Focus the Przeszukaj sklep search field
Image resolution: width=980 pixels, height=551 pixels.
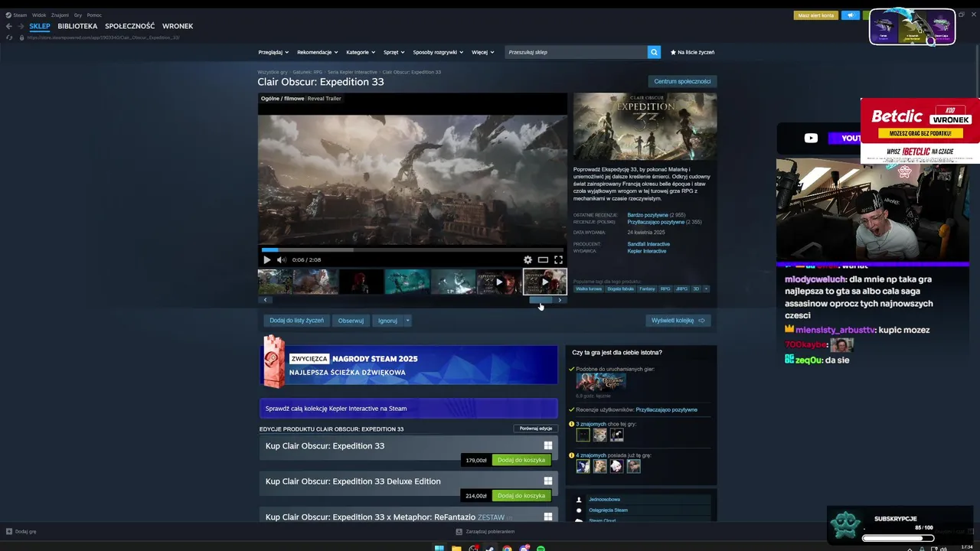(576, 52)
